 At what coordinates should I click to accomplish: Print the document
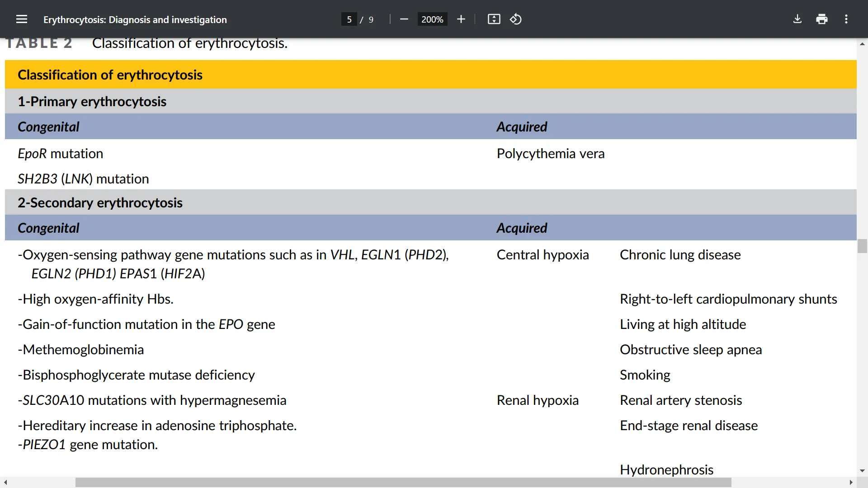point(822,19)
